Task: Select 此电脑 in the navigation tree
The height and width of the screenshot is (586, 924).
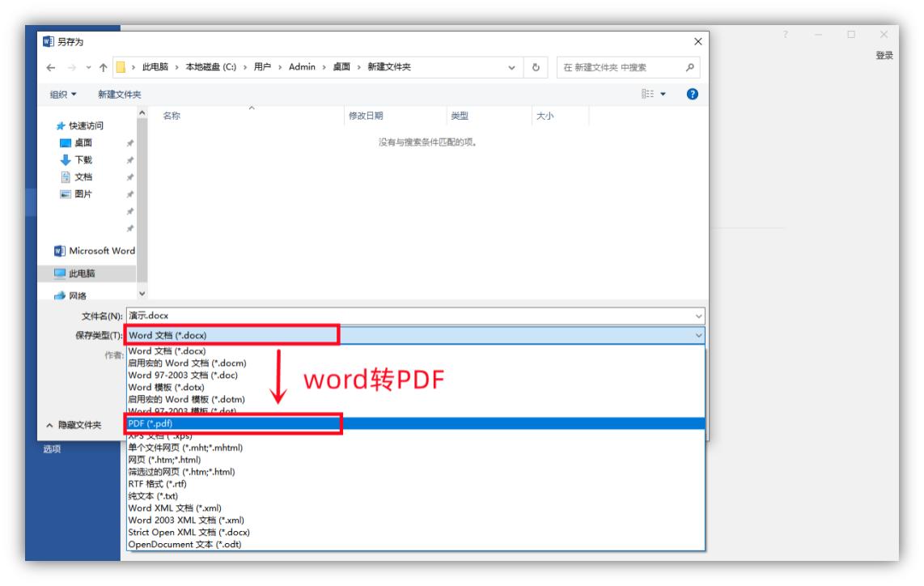Action: click(x=79, y=273)
